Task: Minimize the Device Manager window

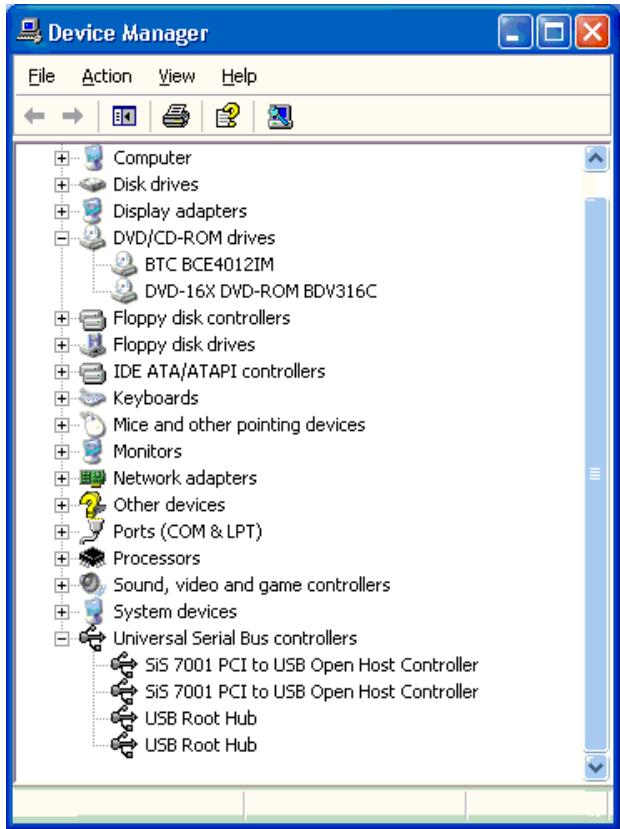Action: [514, 32]
